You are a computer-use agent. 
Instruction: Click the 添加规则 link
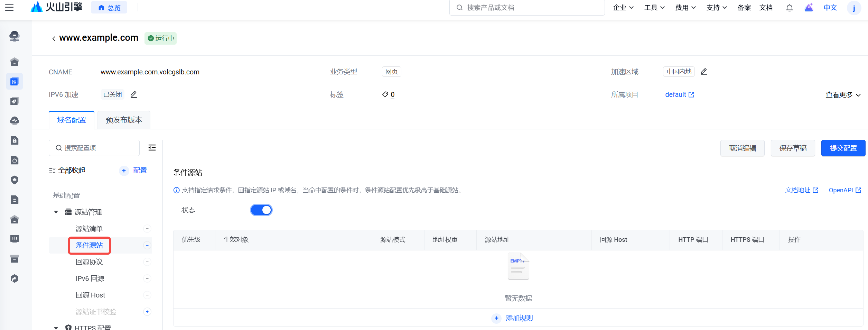point(519,318)
